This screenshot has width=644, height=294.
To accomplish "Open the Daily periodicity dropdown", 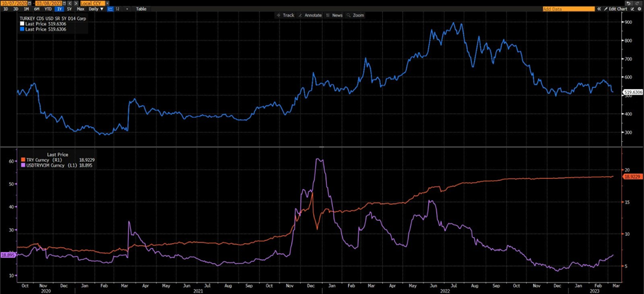I will coord(96,9).
